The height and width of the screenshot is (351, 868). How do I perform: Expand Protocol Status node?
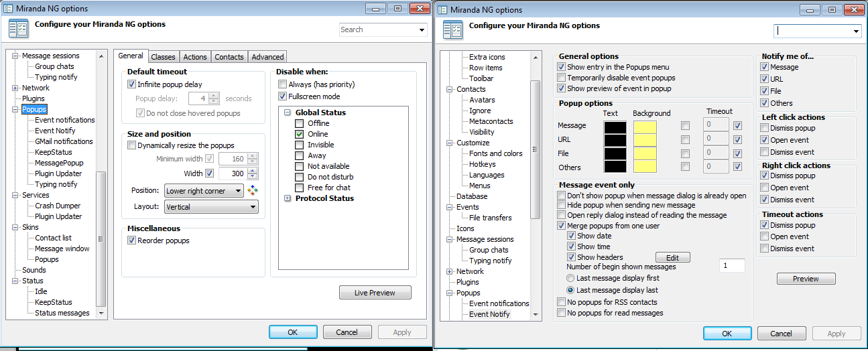click(x=288, y=198)
